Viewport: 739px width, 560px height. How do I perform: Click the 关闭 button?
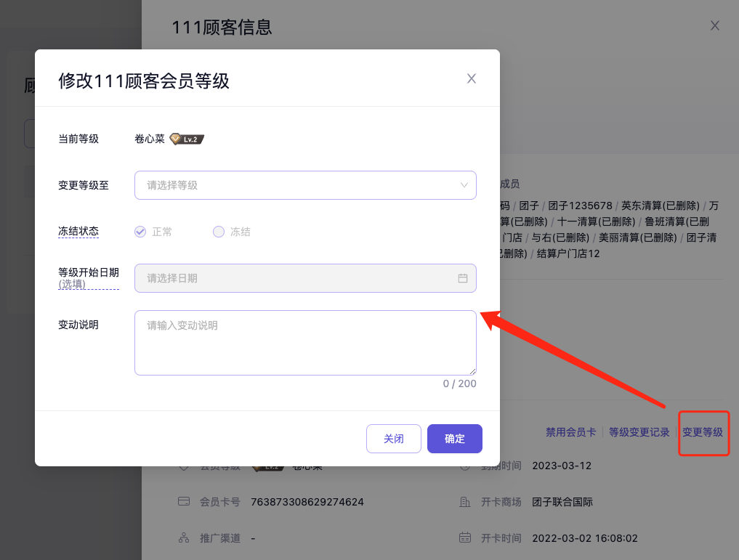tap(394, 439)
